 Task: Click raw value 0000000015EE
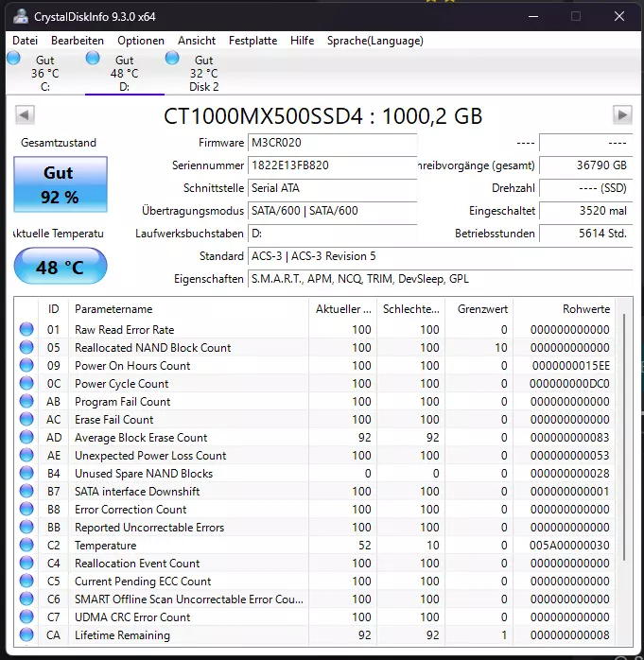[x=571, y=365]
